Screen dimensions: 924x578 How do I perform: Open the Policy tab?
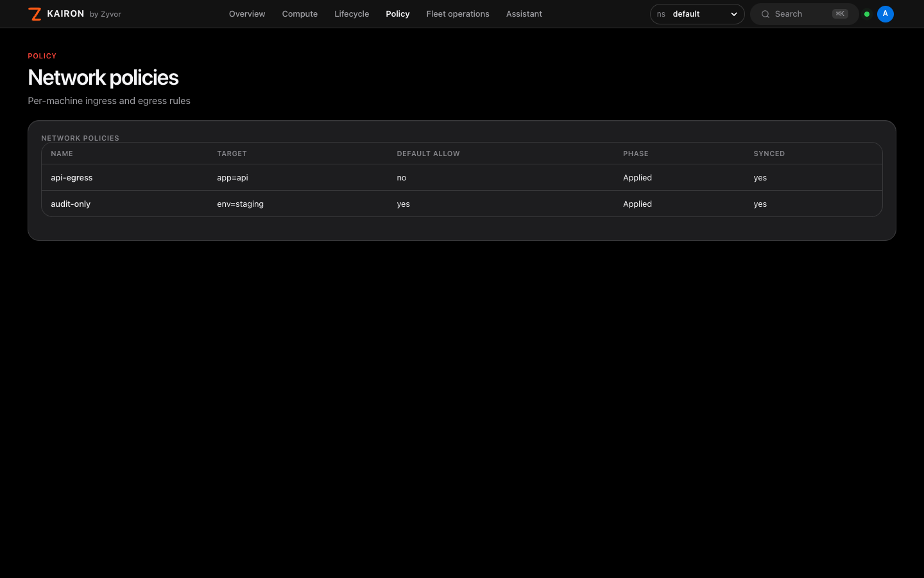tap(398, 14)
